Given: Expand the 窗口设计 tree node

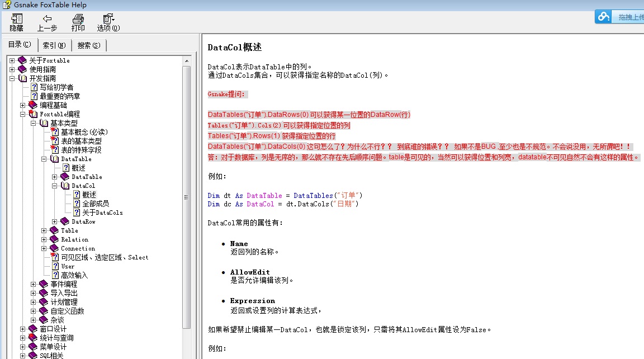Looking at the screenshot, I should click(x=23, y=329).
